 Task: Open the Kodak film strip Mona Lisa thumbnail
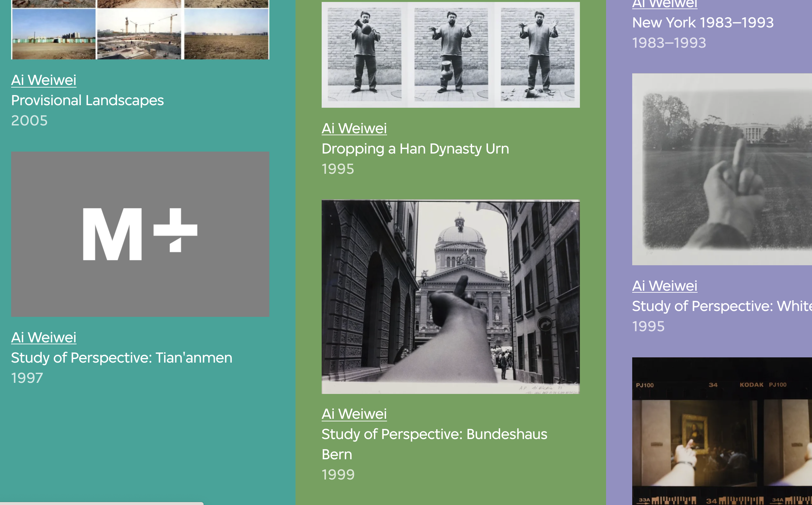[x=722, y=431]
